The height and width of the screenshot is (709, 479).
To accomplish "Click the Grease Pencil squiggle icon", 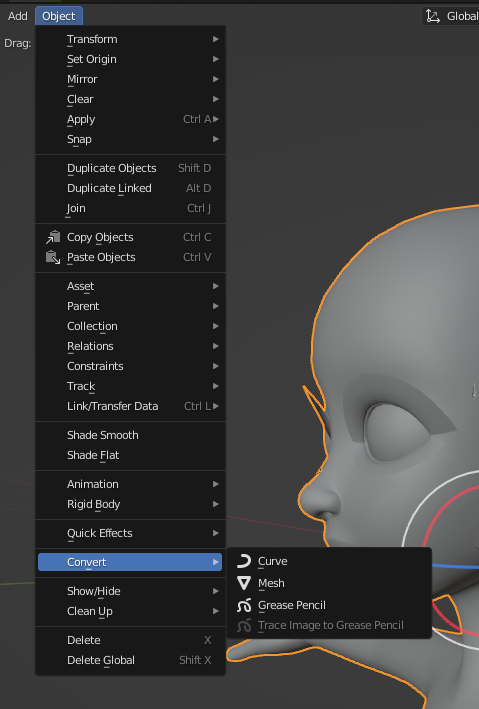I will coord(244,605).
